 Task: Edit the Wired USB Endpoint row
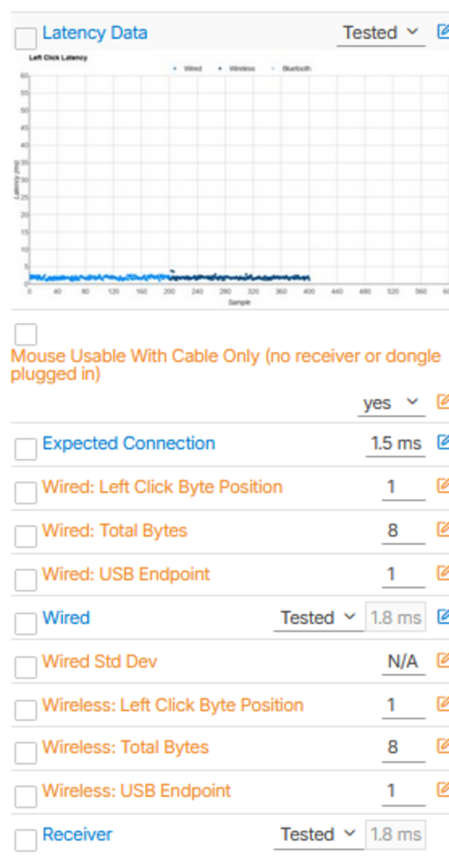coord(443,573)
